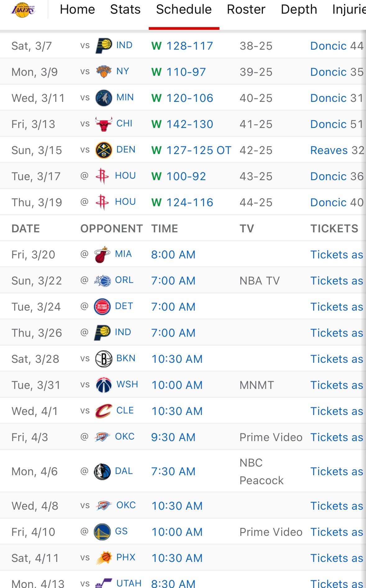
Task: Click the Brooklyn Nets logo
Action: (x=104, y=359)
